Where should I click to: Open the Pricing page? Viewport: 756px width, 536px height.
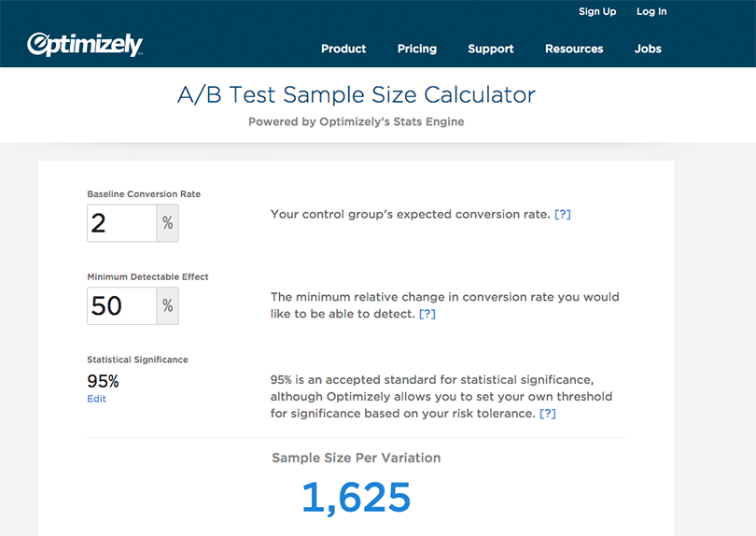(x=417, y=49)
